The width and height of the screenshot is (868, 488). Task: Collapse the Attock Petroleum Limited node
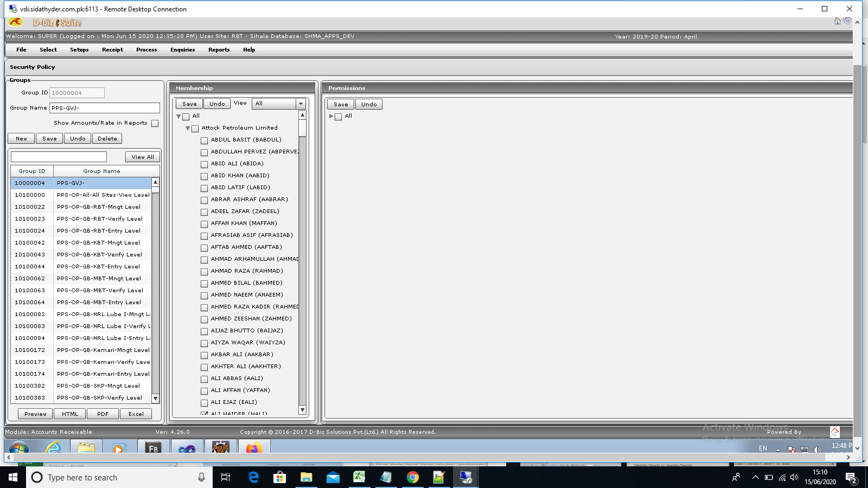pyautogui.click(x=188, y=128)
